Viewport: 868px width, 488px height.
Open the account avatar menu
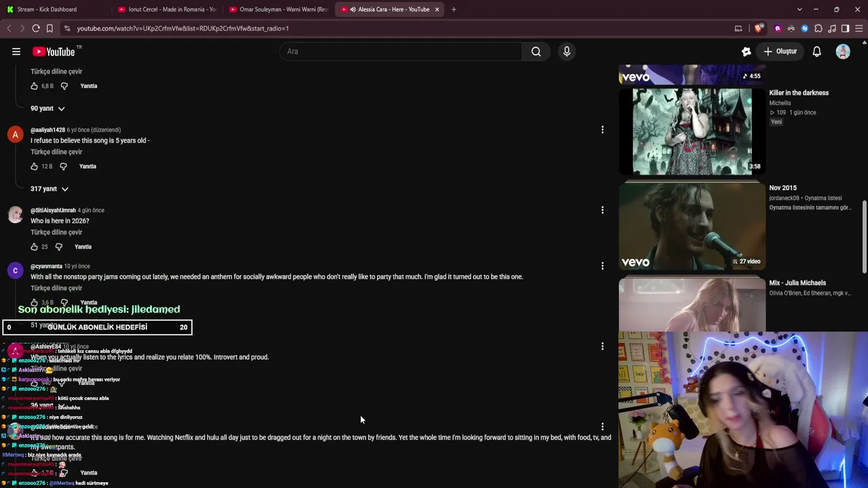pos(843,52)
